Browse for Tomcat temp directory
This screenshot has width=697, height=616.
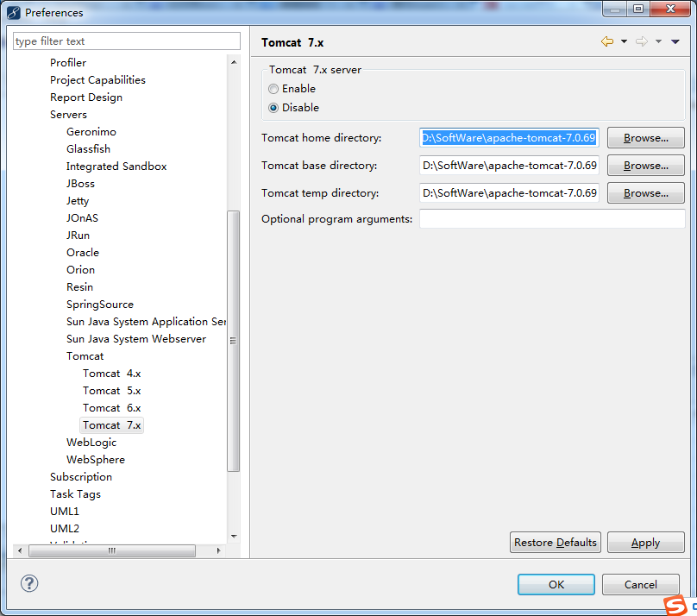click(x=645, y=193)
